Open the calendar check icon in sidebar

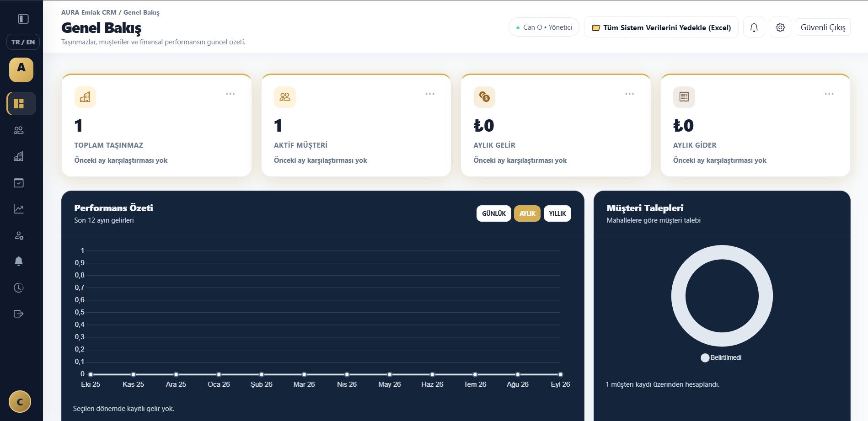point(19,183)
